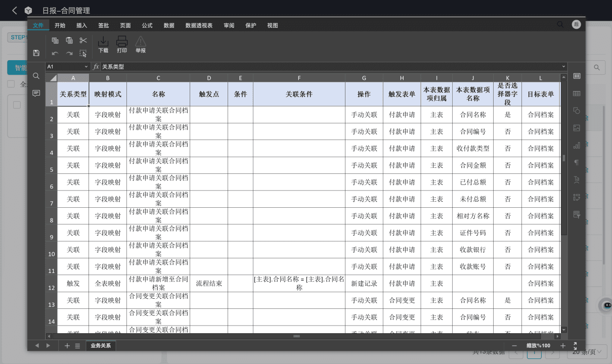
Task: Click cell 是 in row 2
Action: point(508,115)
